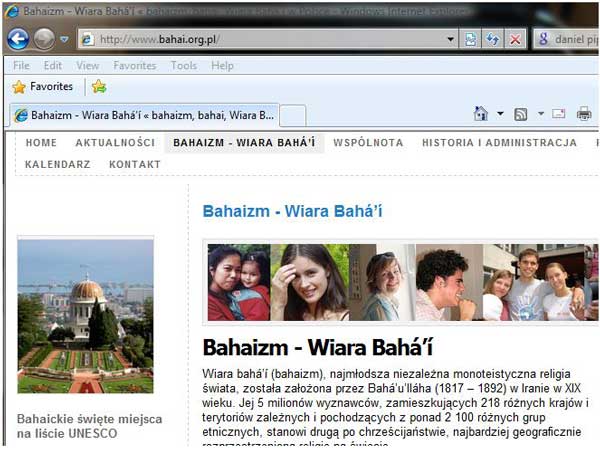This screenshot has height=449, width=600.
Task: Expand the Home button dropdown arrow
Action: point(500,114)
